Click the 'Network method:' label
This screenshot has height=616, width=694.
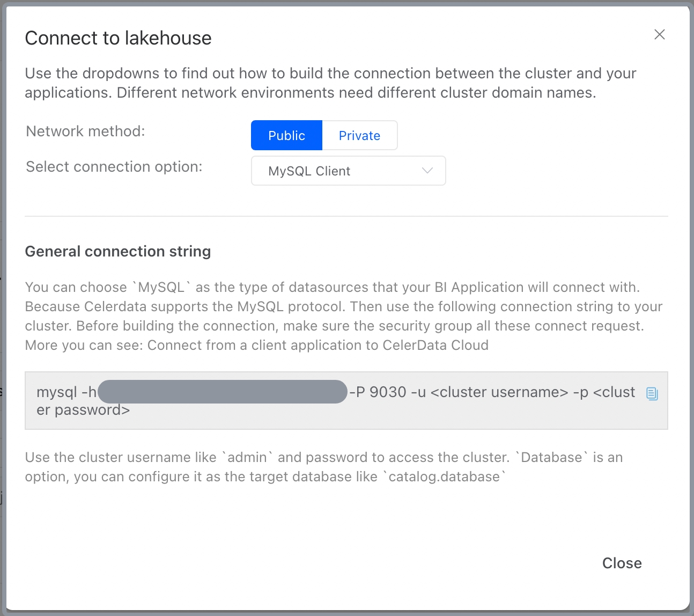pyautogui.click(x=85, y=131)
